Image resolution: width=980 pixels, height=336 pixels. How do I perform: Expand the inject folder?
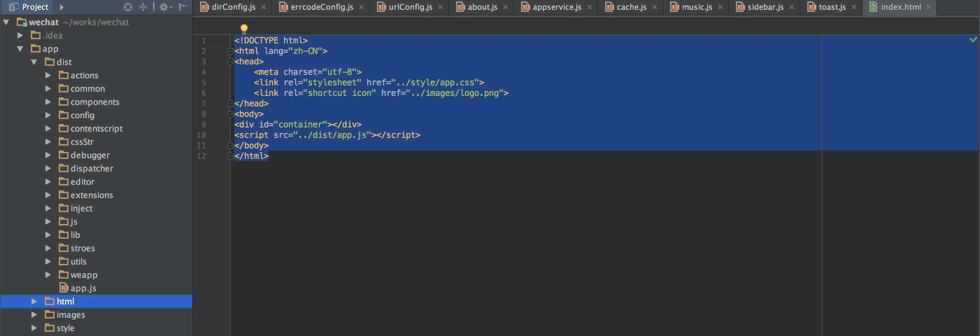point(48,209)
